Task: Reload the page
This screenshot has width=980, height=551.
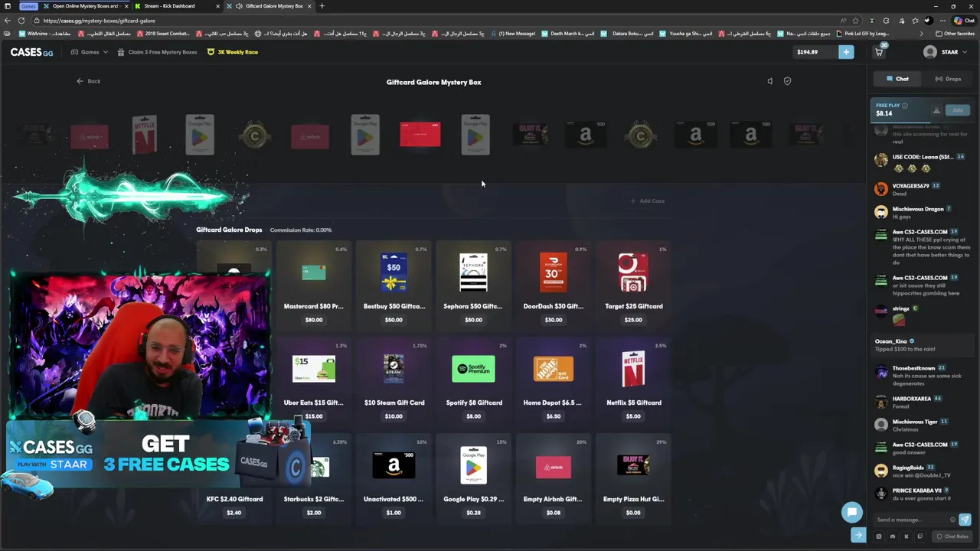Action: tap(21, 21)
